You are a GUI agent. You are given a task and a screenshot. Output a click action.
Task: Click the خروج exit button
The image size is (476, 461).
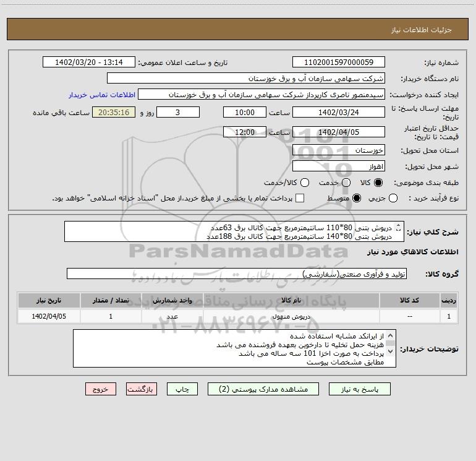pyautogui.click(x=101, y=389)
